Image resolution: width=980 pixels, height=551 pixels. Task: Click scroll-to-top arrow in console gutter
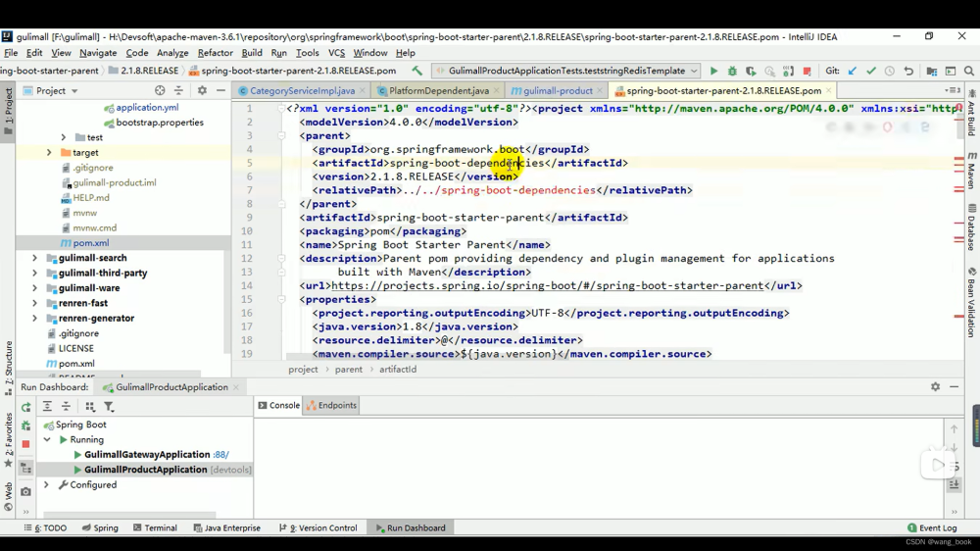954,429
